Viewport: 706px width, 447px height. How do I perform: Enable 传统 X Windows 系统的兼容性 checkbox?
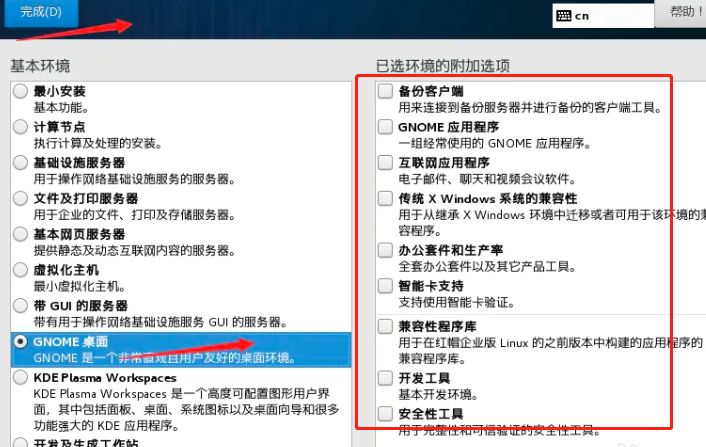click(x=385, y=199)
